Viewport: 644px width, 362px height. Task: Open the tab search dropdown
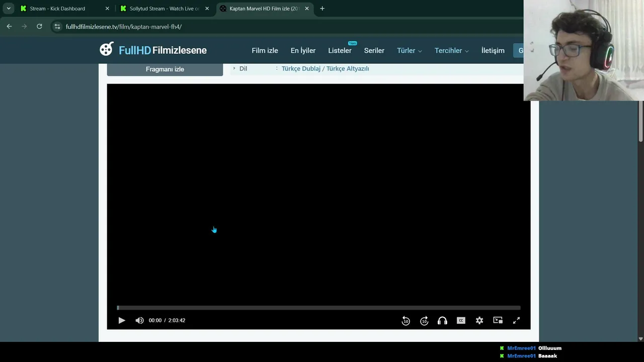[9, 9]
